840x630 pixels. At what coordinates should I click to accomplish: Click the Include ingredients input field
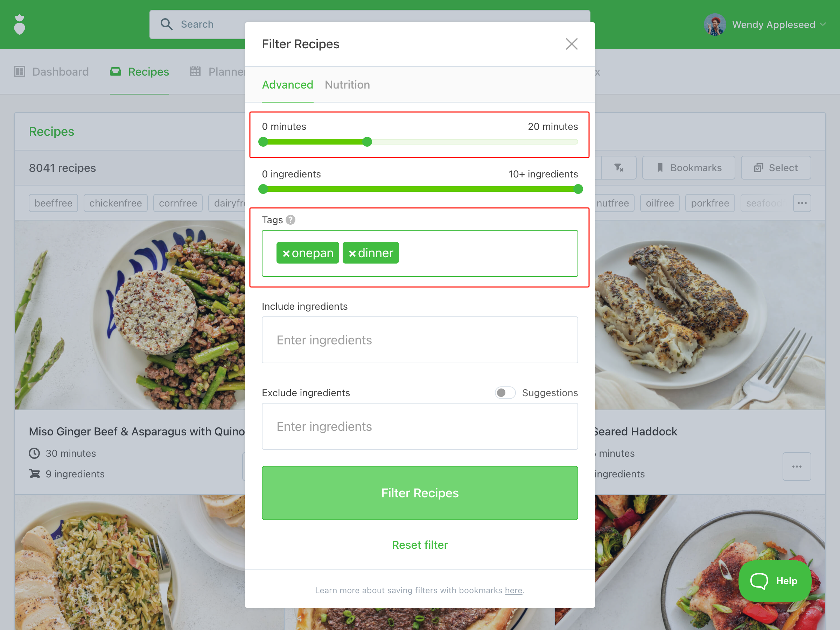420,340
